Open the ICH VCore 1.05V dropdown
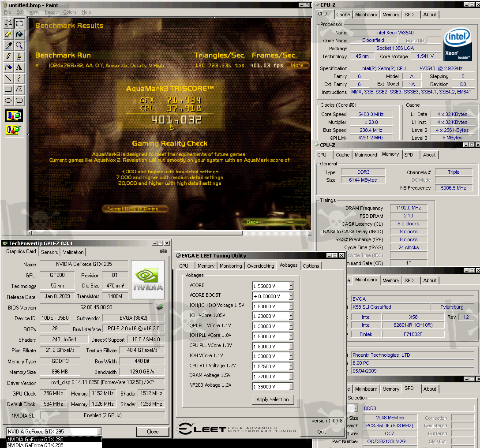 point(291,316)
